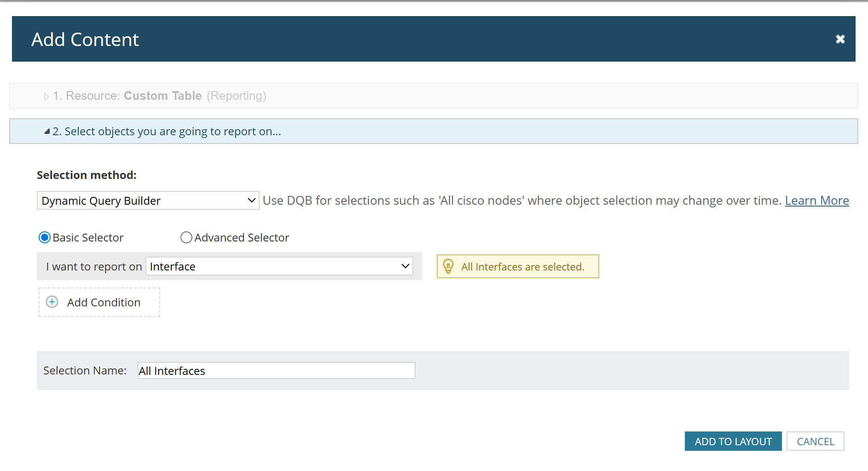Click the 'Selection Name:' label
Image resolution: width=868 pixels, height=471 pixels.
click(85, 371)
